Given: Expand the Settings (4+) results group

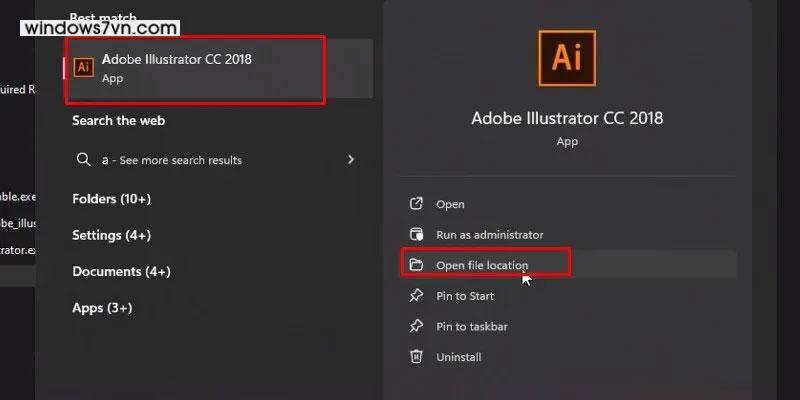Looking at the screenshot, I should click(111, 235).
